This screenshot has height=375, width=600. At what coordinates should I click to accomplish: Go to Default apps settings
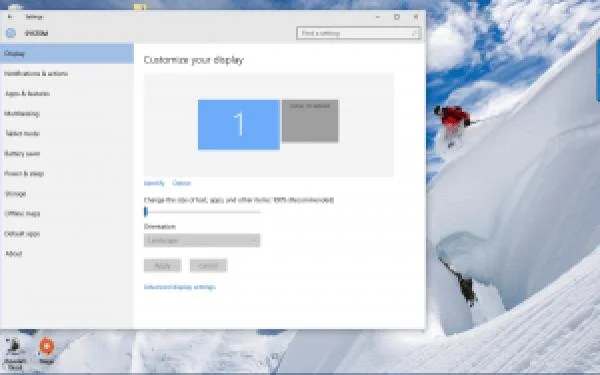point(67,234)
